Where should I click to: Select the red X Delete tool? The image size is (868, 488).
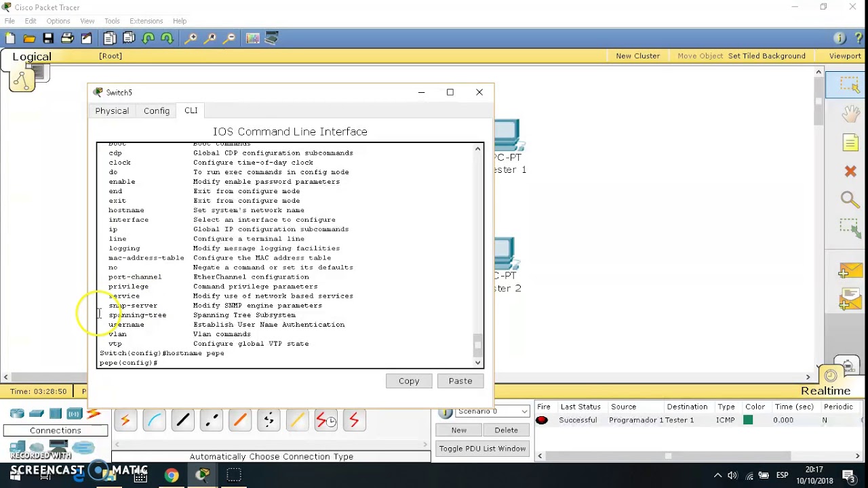(850, 171)
